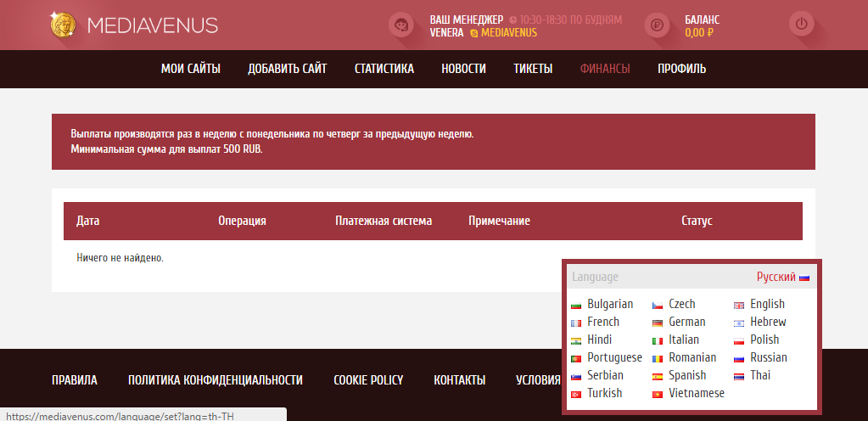This screenshot has width=868, height=421.
Task: Open the COOKIE POLICY footer link
Action: [x=368, y=380]
